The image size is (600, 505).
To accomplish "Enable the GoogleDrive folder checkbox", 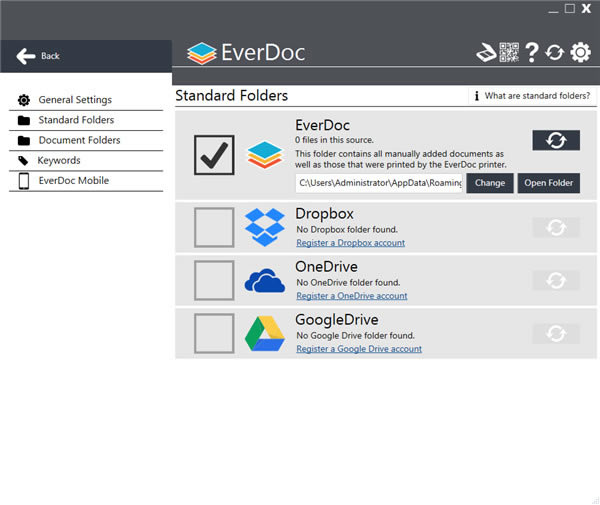I will [214, 334].
